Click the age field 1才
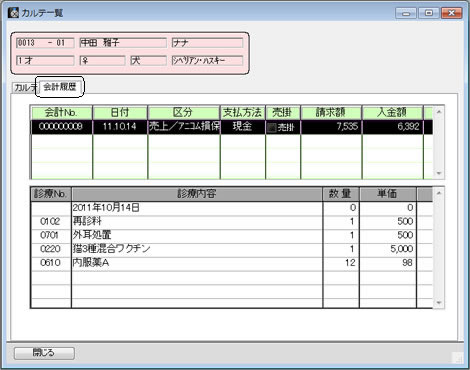The image size is (470, 370). tap(45, 61)
